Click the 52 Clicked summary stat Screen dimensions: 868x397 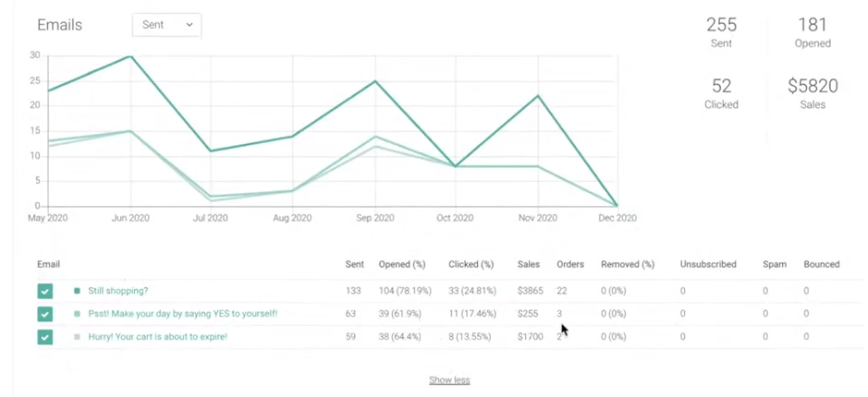click(721, 93)
